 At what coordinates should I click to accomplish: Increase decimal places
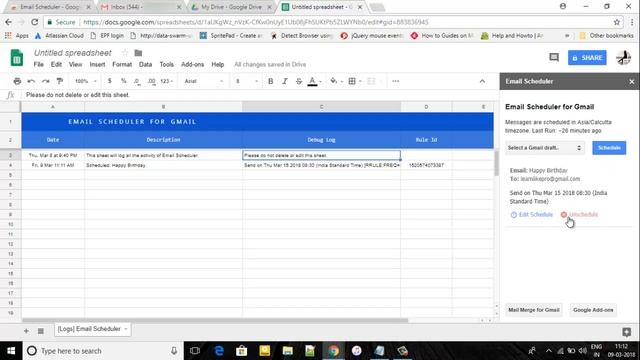[151, 81]
